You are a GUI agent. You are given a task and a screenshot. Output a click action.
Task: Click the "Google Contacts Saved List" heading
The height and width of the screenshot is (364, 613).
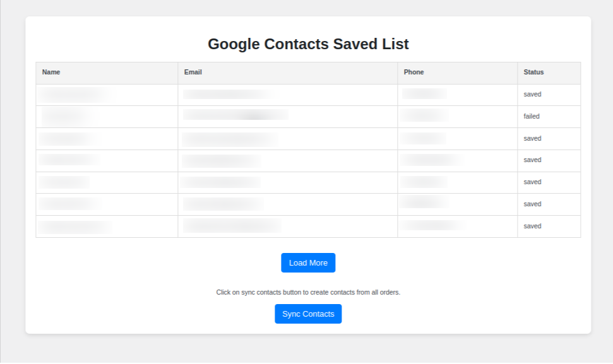(x=308, y=44)
